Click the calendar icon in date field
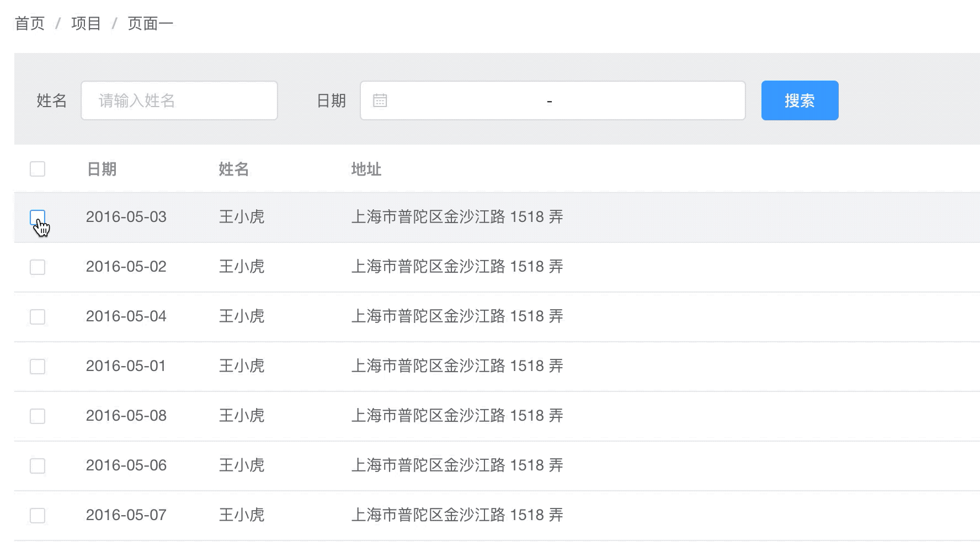The image size is (980, 551). coord(380,100)
